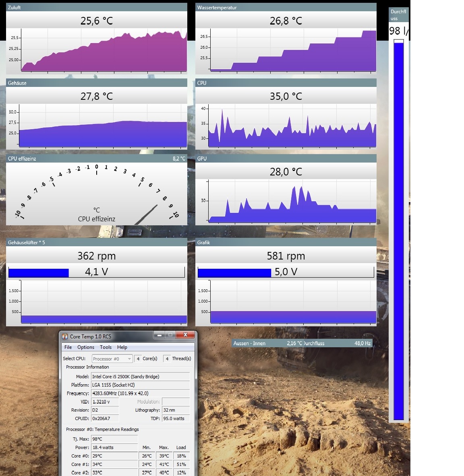Screen dimensions: 464x476
Task: Minimize the Core Temp window
Action: click(159, 335)
